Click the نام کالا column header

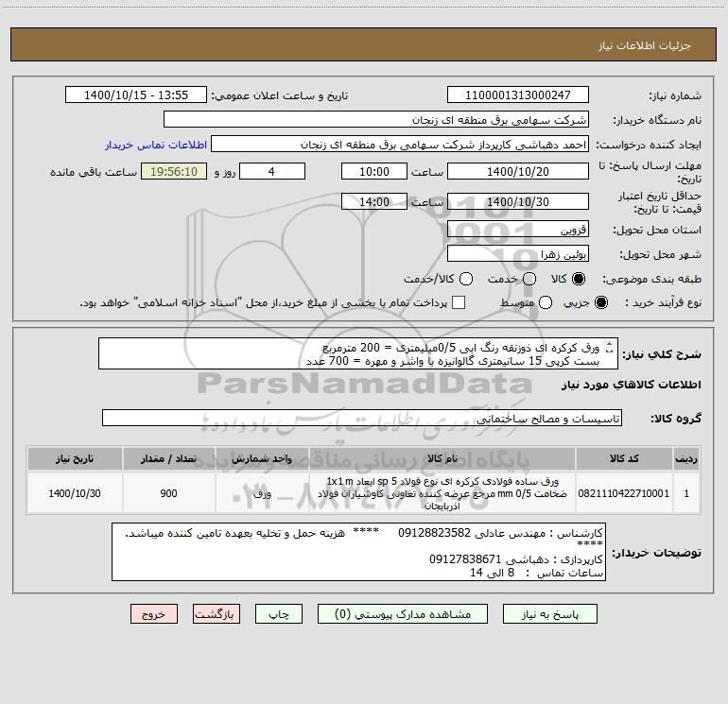(442, 458)
